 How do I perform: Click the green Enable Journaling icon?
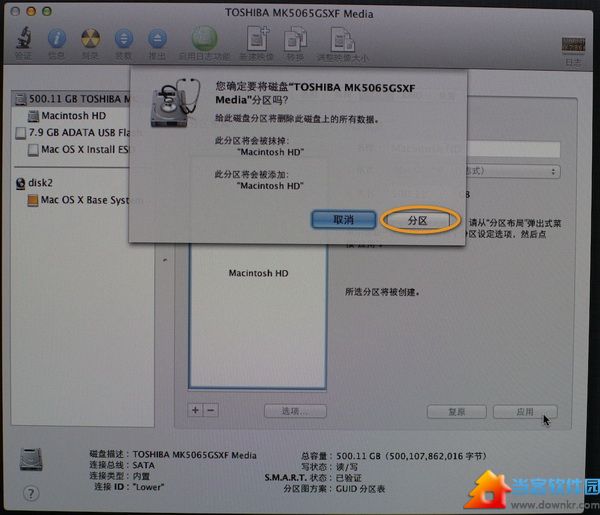coord(204,39)
